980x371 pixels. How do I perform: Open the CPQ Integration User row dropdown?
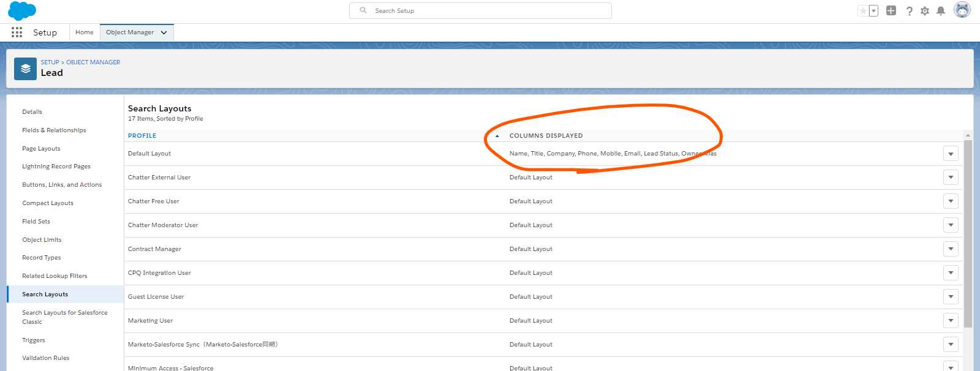pos(951,273)
